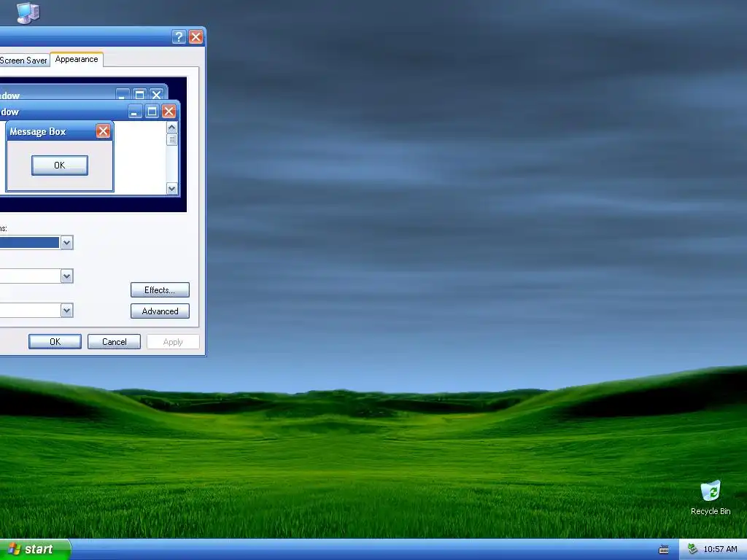Click inactive preview window's close icon
This screenshot has width=747, height=560.
point(156,94)
